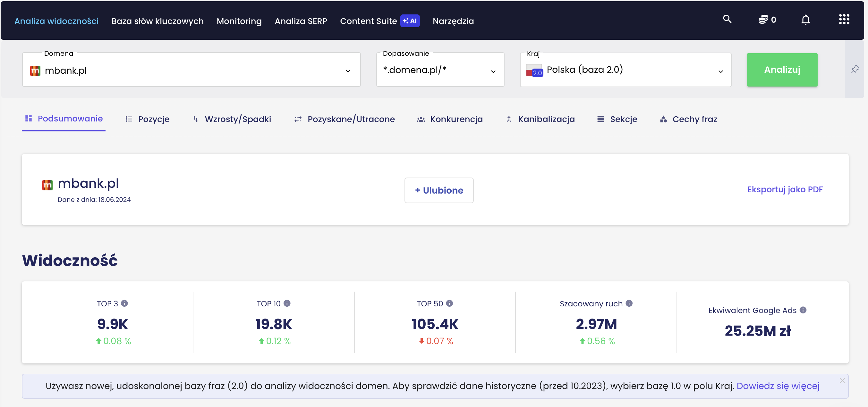
Task: Click the credits coins icon
Action: (763, 20)
